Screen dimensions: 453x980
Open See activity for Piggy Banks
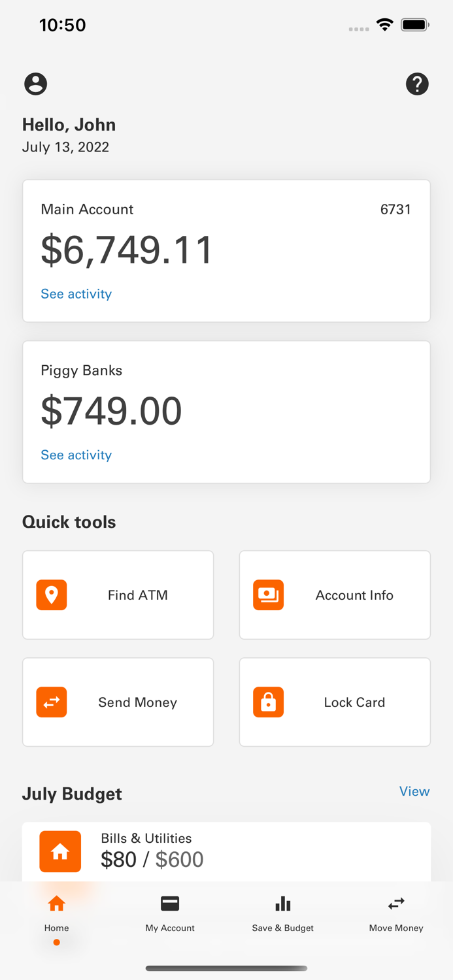[76, 455]
